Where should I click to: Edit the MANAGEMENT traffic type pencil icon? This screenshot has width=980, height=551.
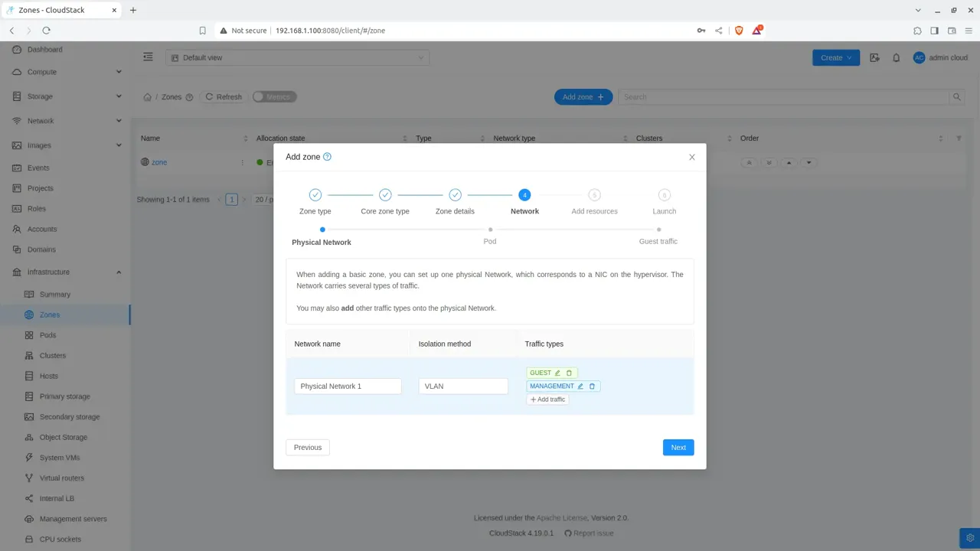pos(580,386)
